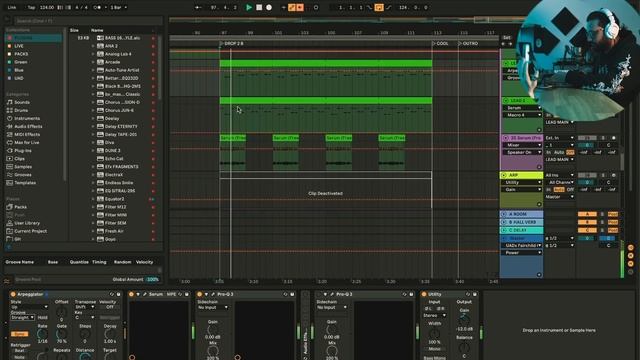The height and width of the screenshot is (360, 640).
Task: Select the C DELAY return track
Action: coord(522,230)
